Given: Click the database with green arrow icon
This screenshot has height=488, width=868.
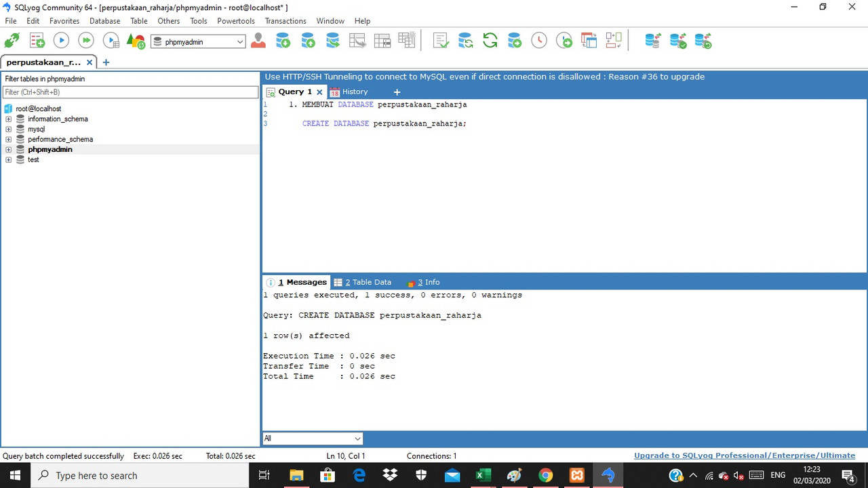Looking at the screenshot, I should click(x=515, y=41).
